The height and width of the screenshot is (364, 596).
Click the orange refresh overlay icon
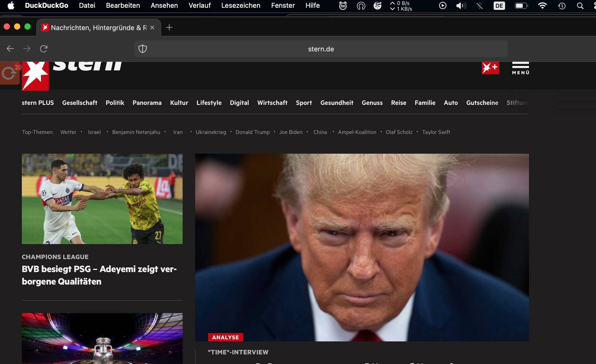9,73
